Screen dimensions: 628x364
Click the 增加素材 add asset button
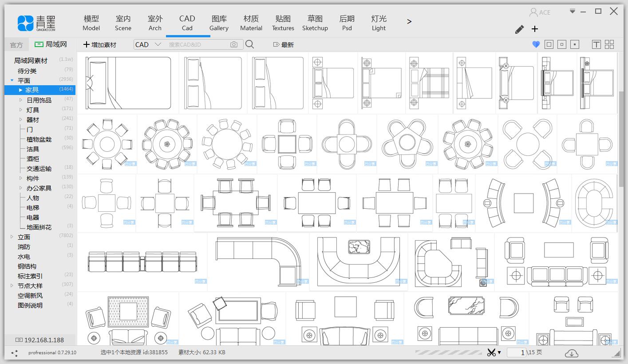[100, 44]
